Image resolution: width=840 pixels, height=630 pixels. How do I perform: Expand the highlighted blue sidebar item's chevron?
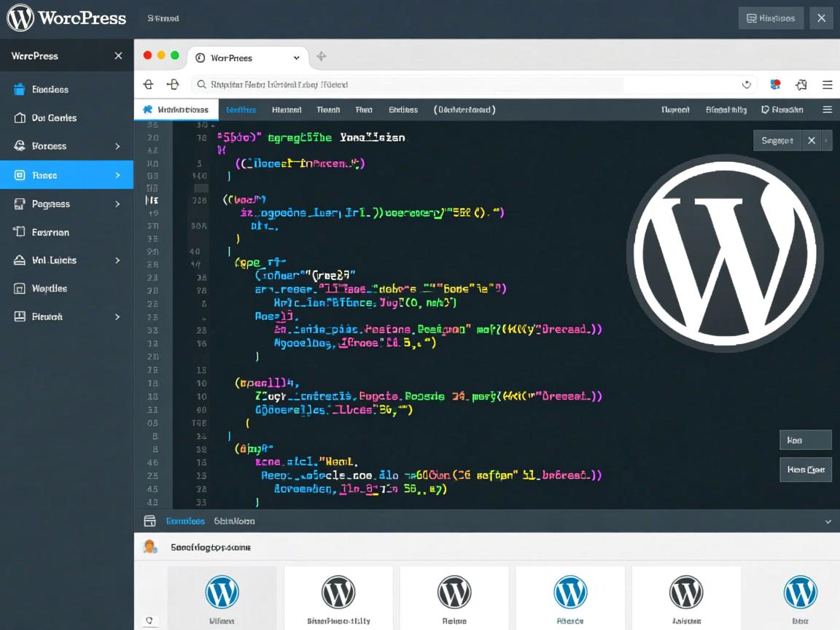coord(117,175)
